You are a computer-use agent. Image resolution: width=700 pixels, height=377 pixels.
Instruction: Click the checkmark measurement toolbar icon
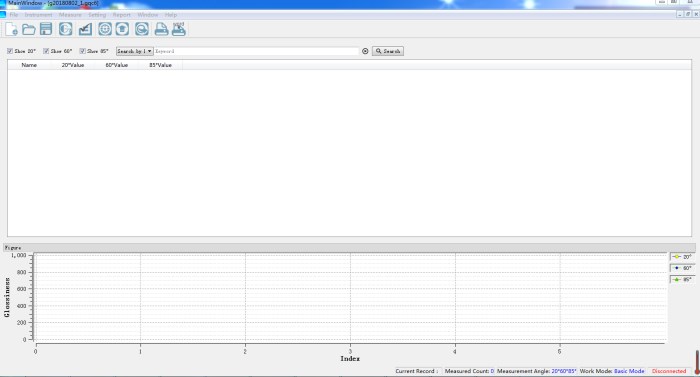coord(85,29)
